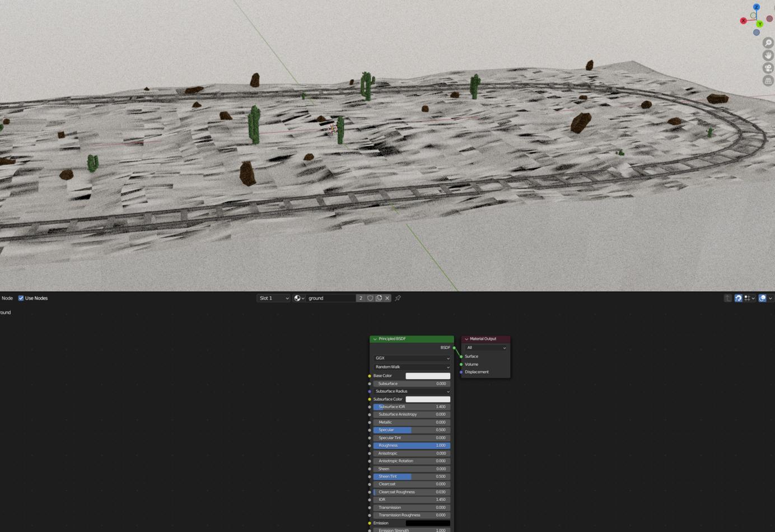775x532 pixels.
Task: Click the Subsurface Color swatch
Action: (x=428, y=399)
